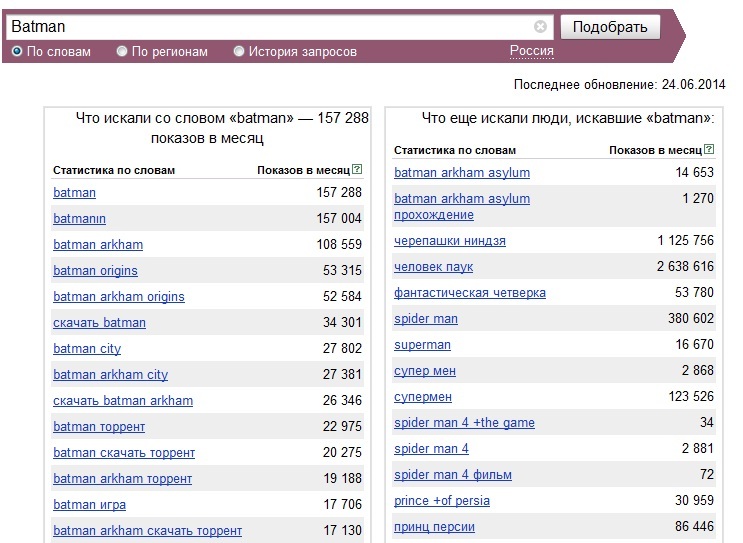Follow the 'batman arkham city' link
The height and width of the screenshot is (543, 743).
(x=110, y=375)
